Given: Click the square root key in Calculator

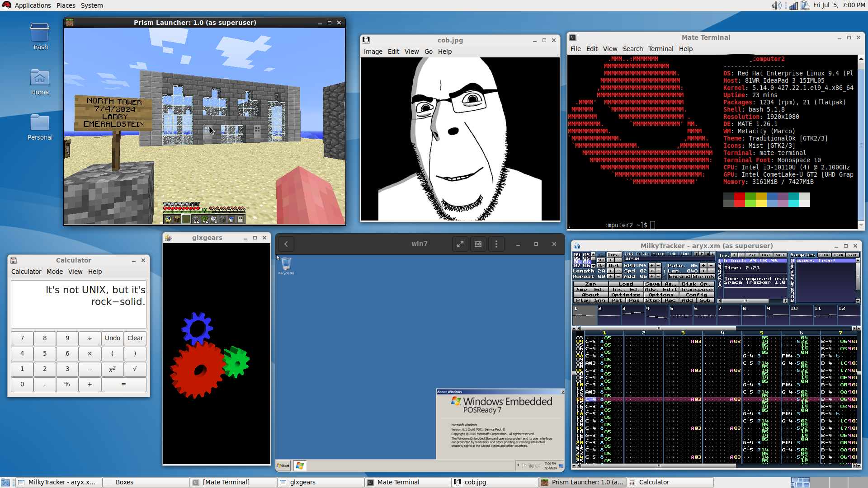Looking at the screenshot, I should (135, 369).
